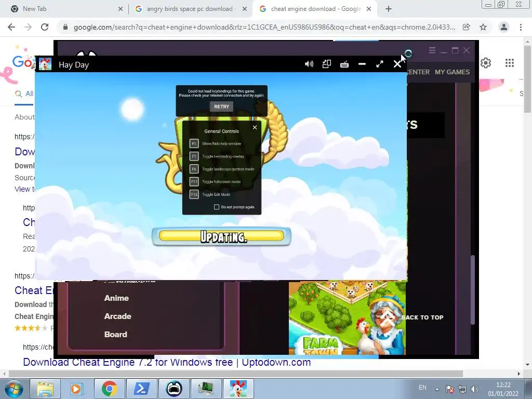The image size is (532, 399).
Task: Open Chrome profile avatar icon
Action: pos(504,27)
